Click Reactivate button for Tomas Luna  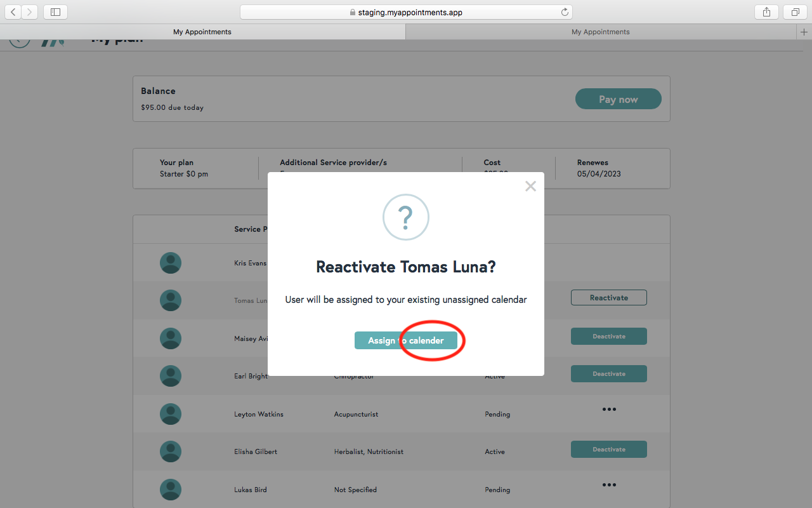pos(608,297)
